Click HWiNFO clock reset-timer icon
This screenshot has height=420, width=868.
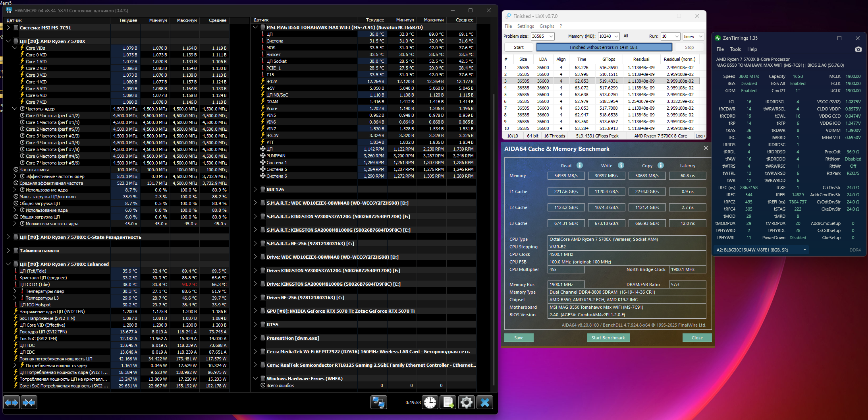click(430, 403)
